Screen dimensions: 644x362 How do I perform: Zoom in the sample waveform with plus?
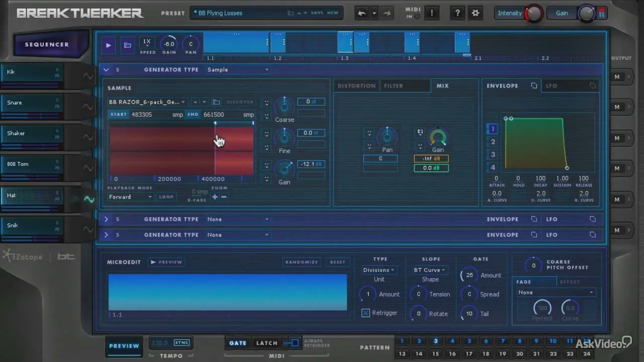click(215, 197)
